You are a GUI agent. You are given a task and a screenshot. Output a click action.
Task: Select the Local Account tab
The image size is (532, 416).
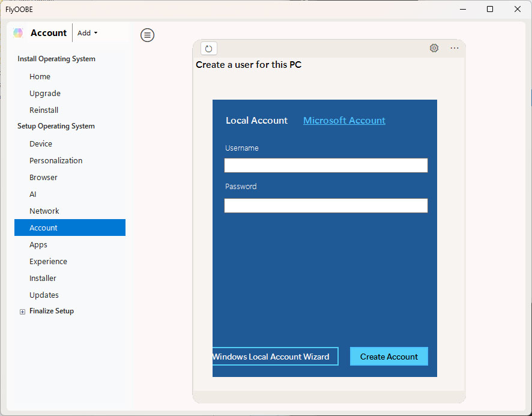pos(256,121)
